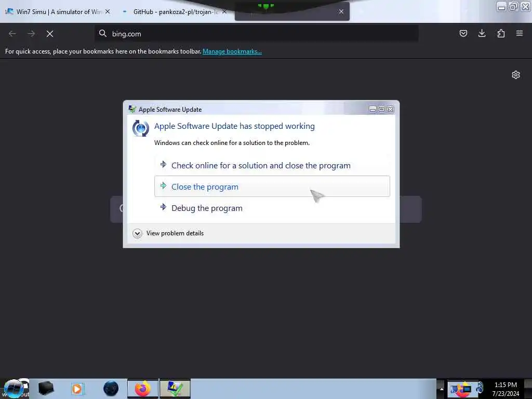Screen dimensions: 532x399
Task: Open the new tab settings gear
Action: tap(516, 75)
